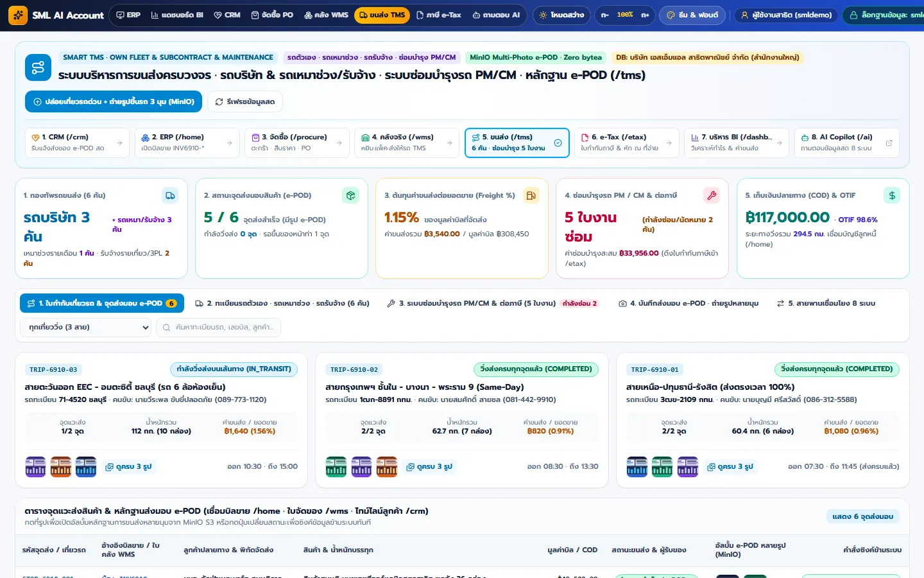Click trip ID TRIP-6910-03

53,369
